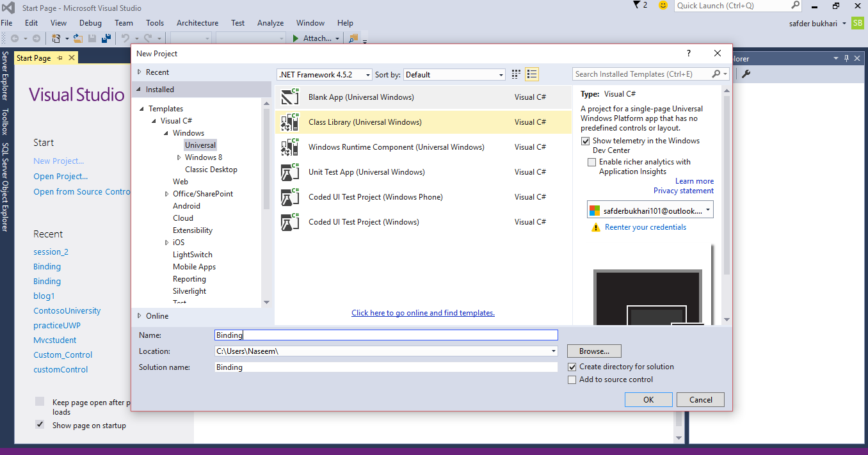Image resolution: width=868 pixels, height=455 pixels.
Task: Click the Cancel button
Action: [700, 399]
